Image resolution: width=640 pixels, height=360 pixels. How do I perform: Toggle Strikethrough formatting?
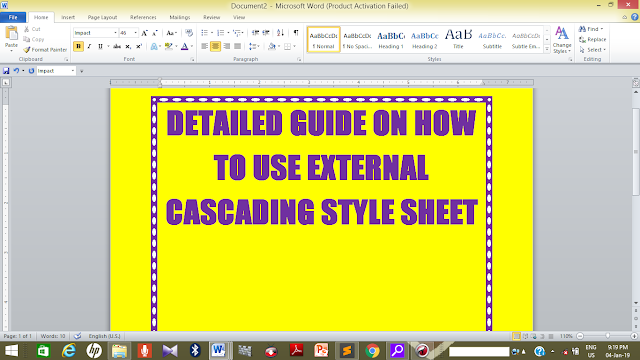(117, 46)
